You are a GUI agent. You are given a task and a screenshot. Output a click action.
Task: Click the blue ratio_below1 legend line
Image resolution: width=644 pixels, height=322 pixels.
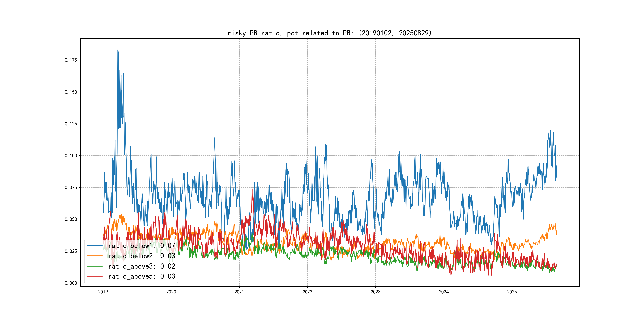coord(94,246)
